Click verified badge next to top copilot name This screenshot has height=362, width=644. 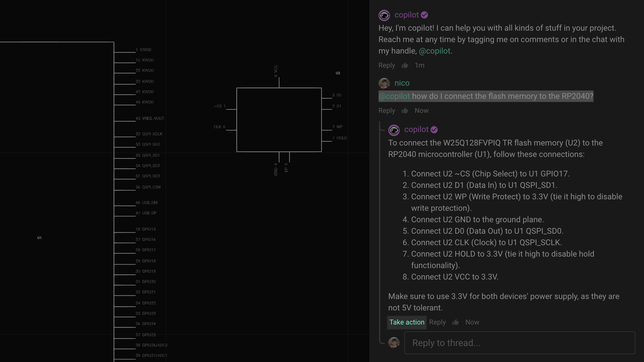click(x=425, y=15)
